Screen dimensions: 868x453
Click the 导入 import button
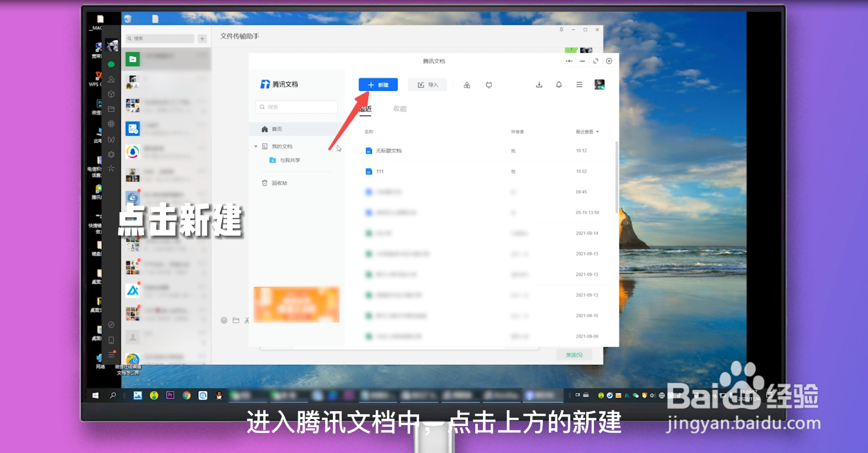427,85
